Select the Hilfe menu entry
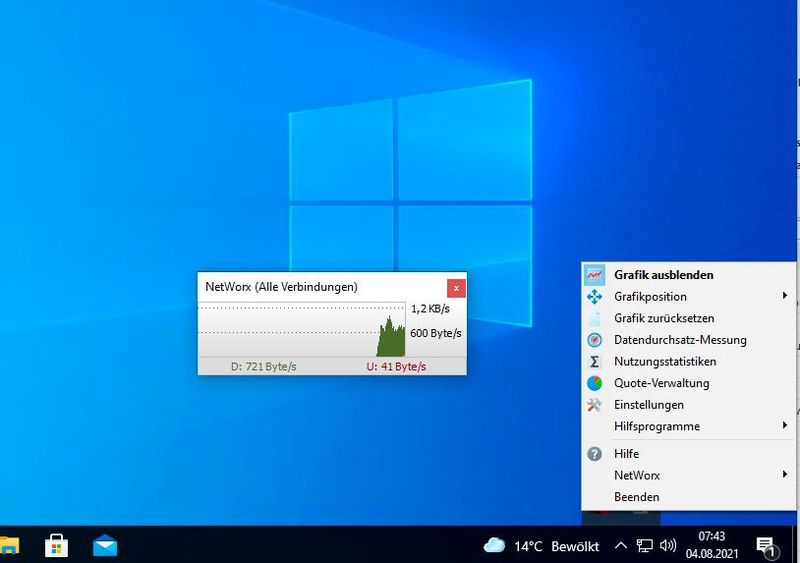 coord(688,454)
